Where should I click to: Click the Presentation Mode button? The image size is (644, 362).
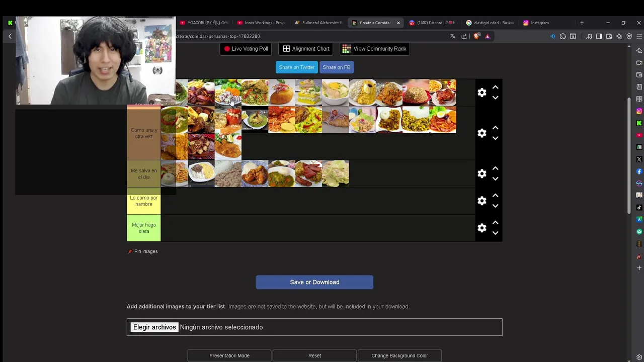[x=229, y=355]
